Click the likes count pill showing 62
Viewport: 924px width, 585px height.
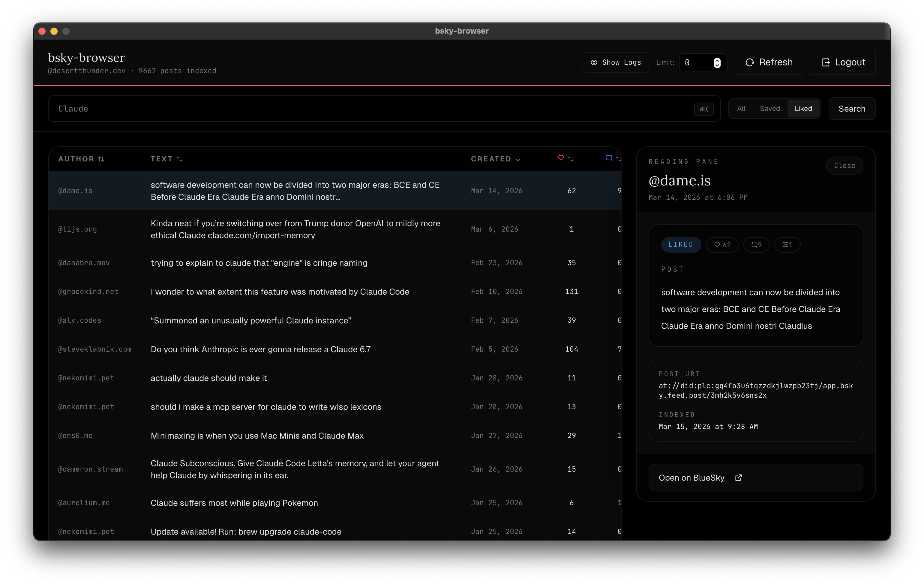coord(722,245)
